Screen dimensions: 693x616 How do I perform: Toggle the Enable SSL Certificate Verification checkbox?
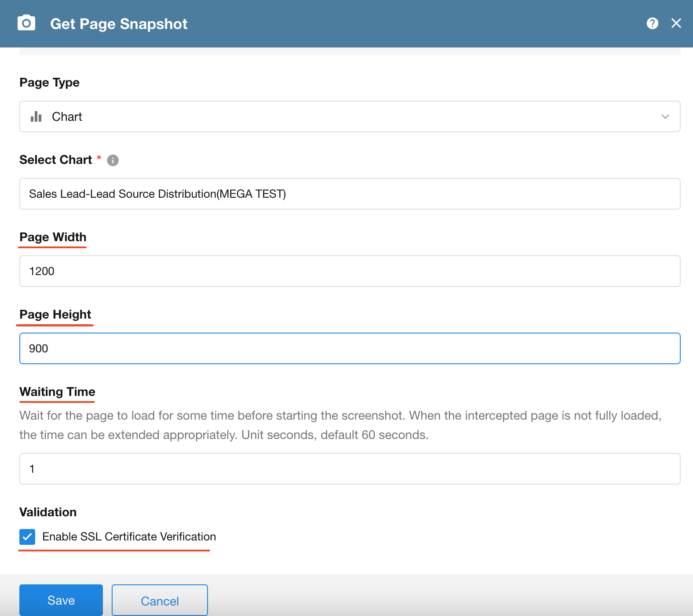coord(27,536)
